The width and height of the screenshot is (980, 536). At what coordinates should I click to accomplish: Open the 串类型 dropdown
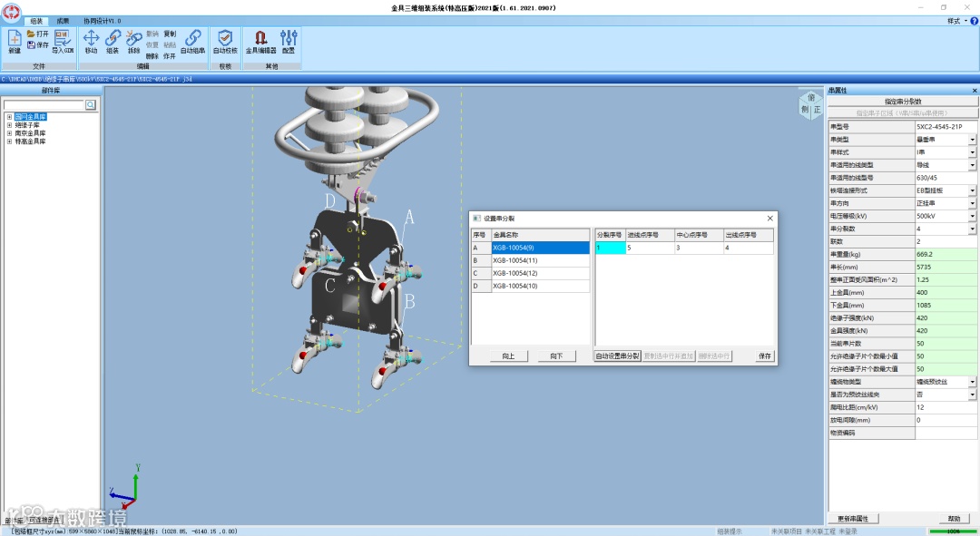coord(973,140)
